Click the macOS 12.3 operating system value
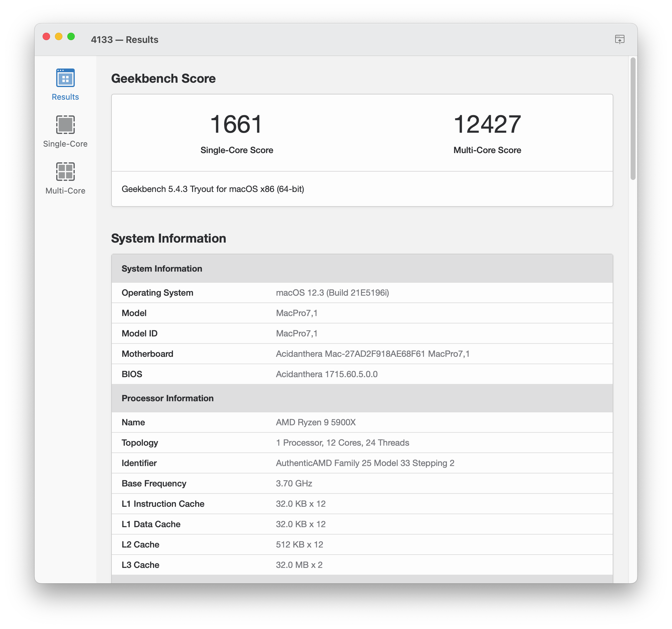 pos(332,293)
